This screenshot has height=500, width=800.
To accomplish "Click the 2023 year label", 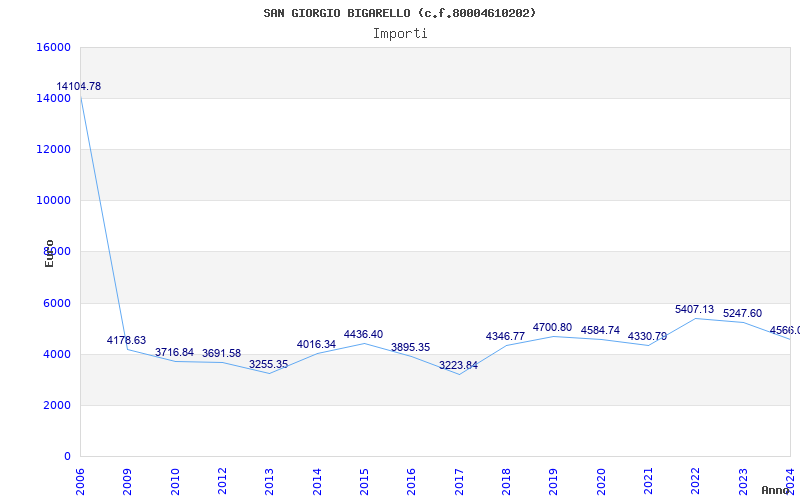I will tap(743, 481).
